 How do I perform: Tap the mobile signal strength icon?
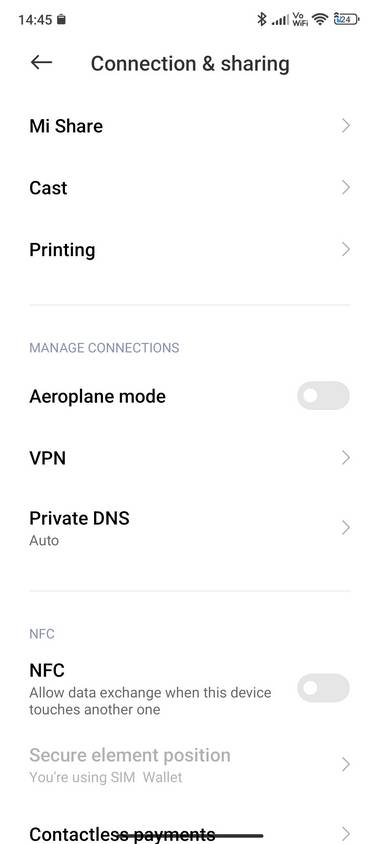click(x=280, y=20)
